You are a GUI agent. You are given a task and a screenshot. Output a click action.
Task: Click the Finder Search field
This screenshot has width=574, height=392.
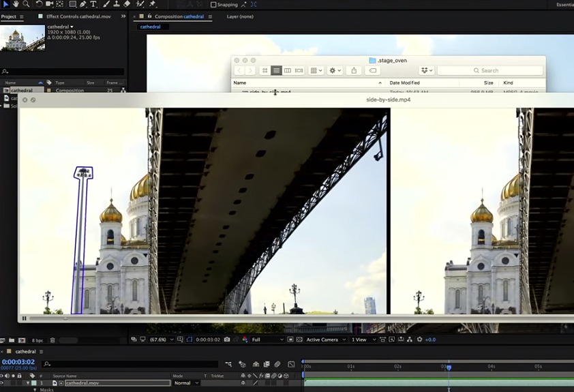(x=489, y=70)
